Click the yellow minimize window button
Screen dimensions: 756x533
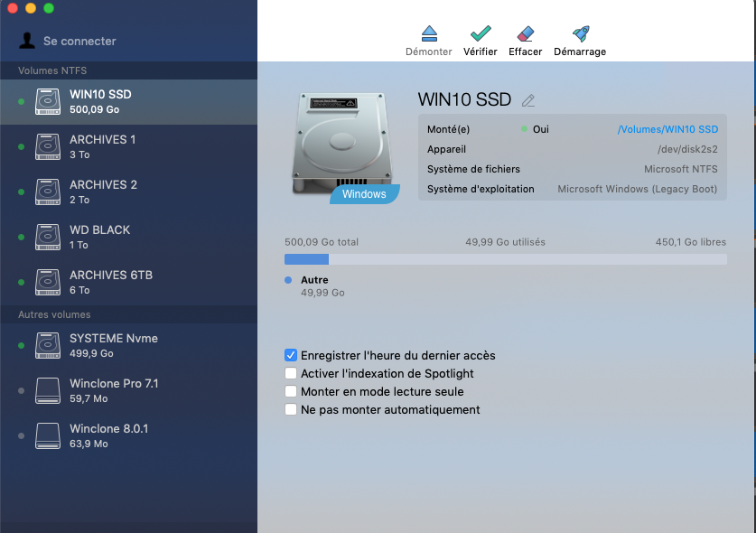31,8
